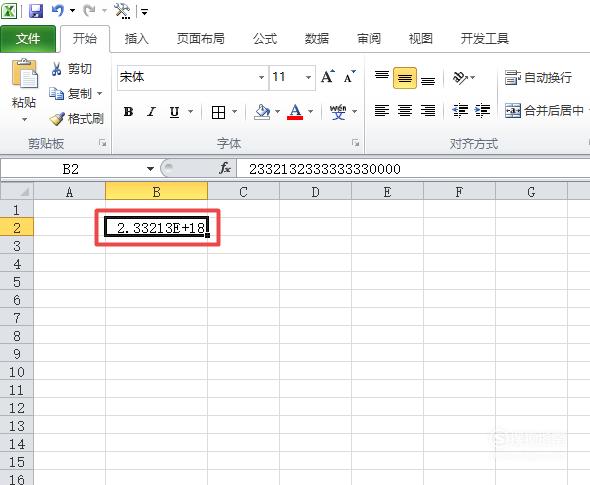Switch to the 插入 ribbon tab

point(137,38)
